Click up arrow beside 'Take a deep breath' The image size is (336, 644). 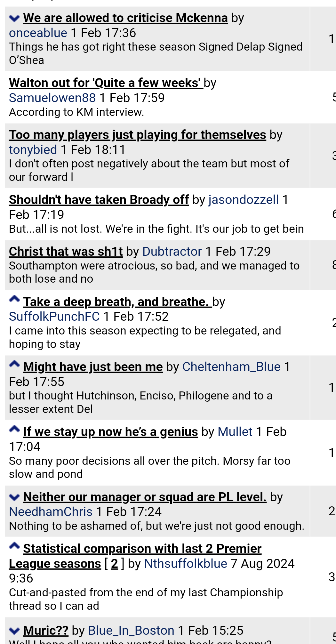click(x=14, y=299)
